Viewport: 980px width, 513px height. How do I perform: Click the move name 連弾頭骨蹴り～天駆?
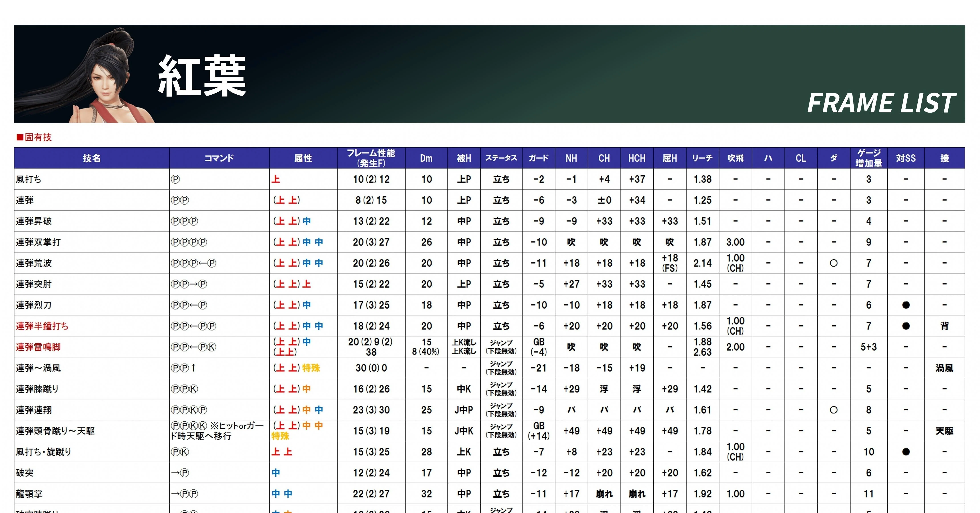pyautogui.click(x=55, y=431)
